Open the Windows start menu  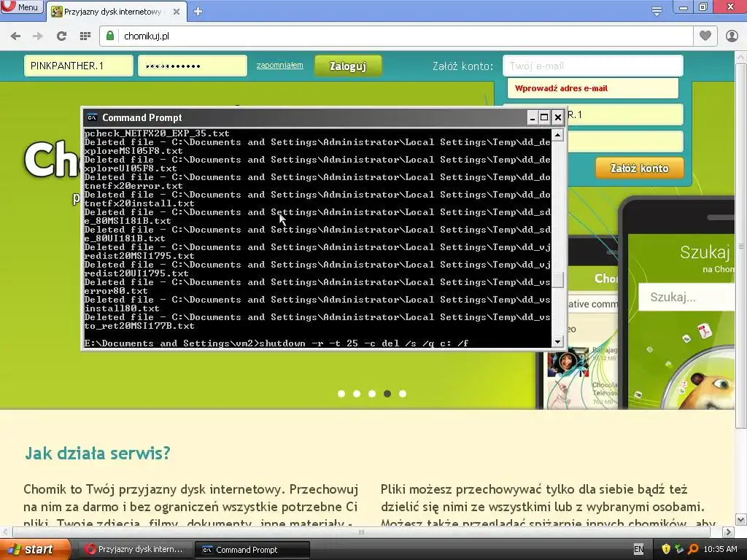tap(34, 549)
